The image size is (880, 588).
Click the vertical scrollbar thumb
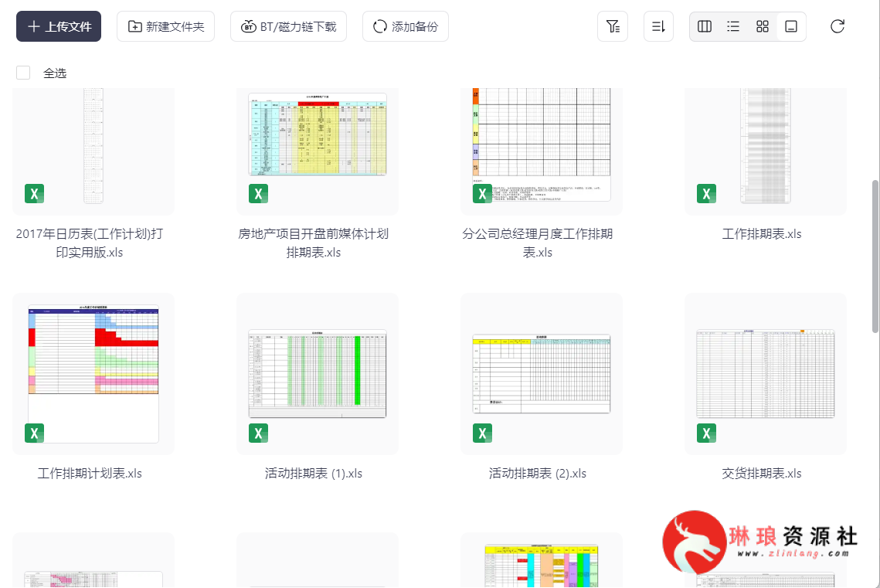click(x=875, y=257)
